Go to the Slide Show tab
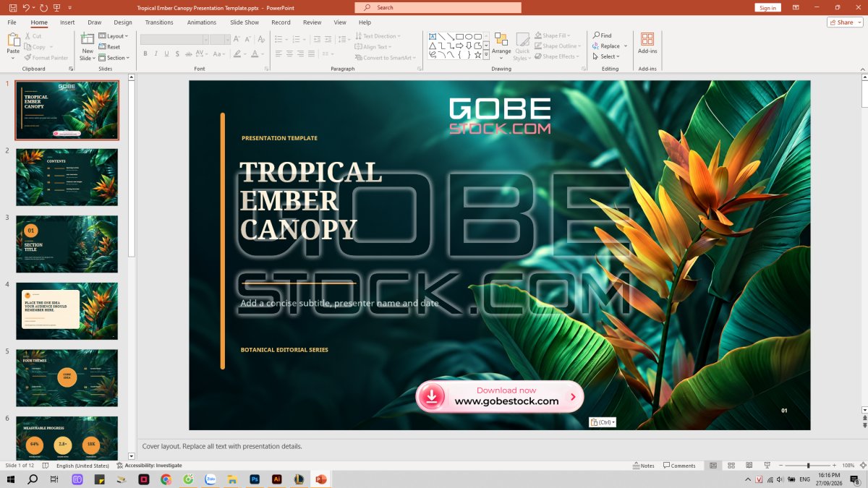Screen dimensions: 868x488 coord(244,22)
